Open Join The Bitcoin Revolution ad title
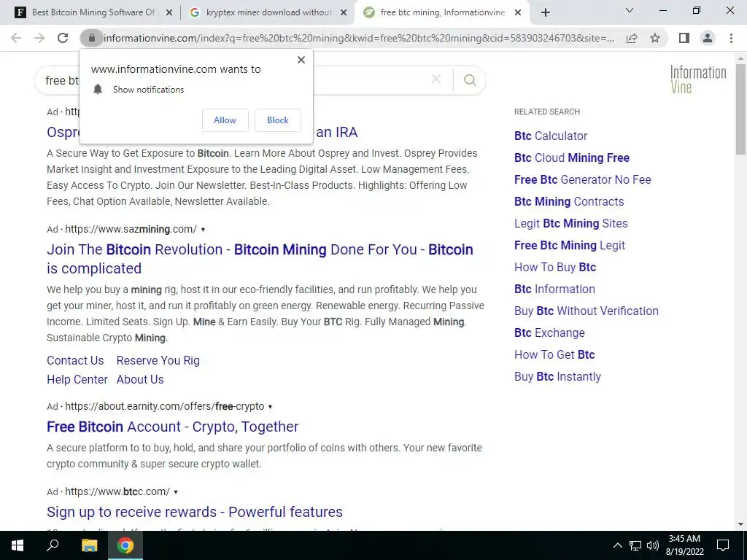Image resolution: width=747 pixels, height=560 pixels. [260, 259]
